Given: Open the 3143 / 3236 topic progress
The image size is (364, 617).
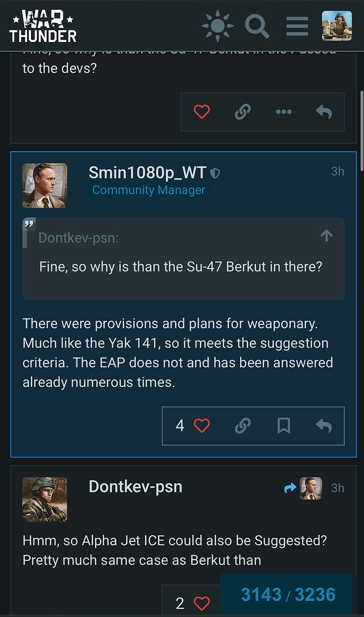Looking at the screenshot, I should coord(288,595).
